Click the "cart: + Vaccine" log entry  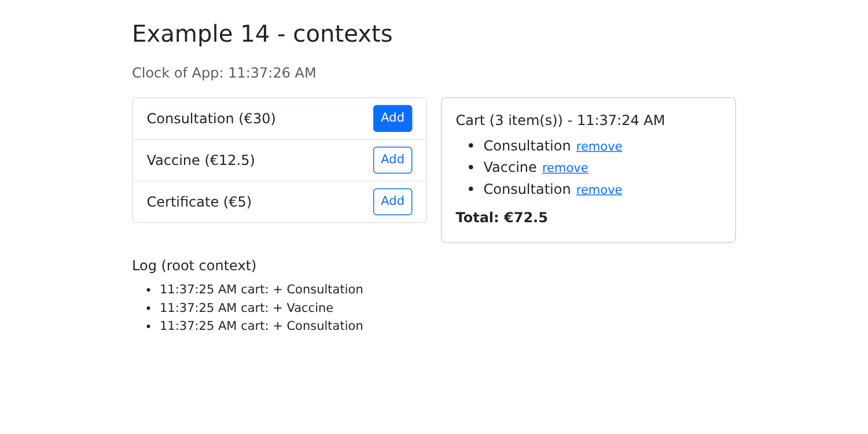click(247, 308)
